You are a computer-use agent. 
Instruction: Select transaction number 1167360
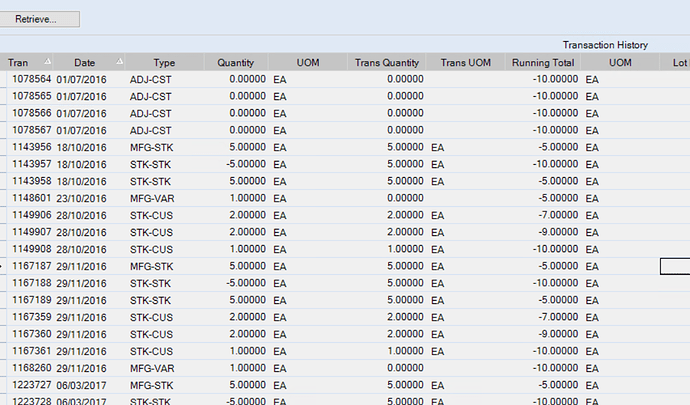pos(32,334)
